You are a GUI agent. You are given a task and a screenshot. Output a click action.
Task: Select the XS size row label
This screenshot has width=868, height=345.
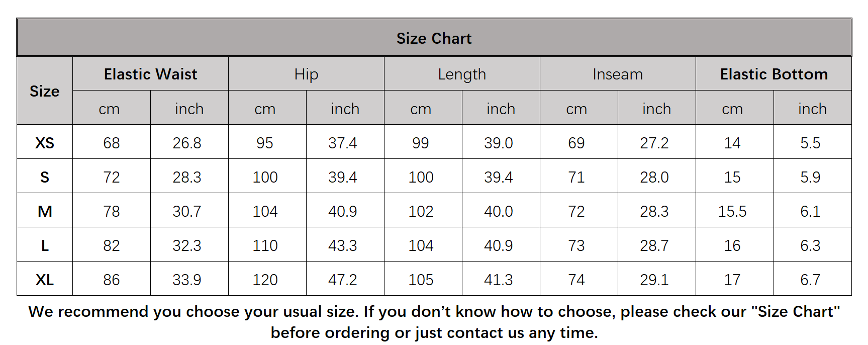click(45, 143)
